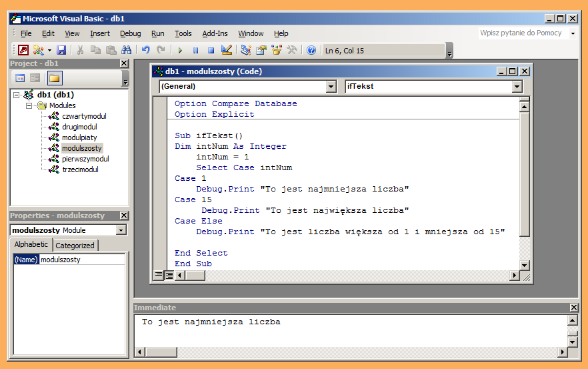
Task: Select the modulpiaty module
Action: [x=79, y=137]
